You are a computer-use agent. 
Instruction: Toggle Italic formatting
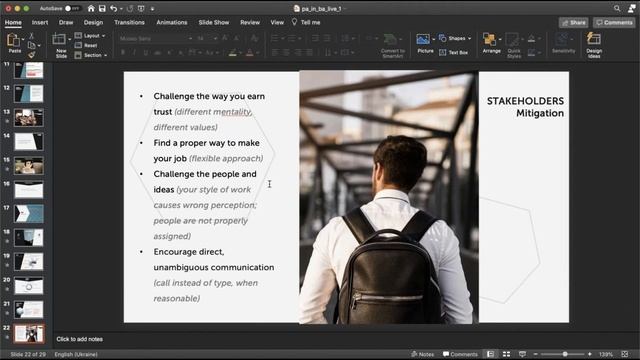pyautogui.click(x=134, y=53)
